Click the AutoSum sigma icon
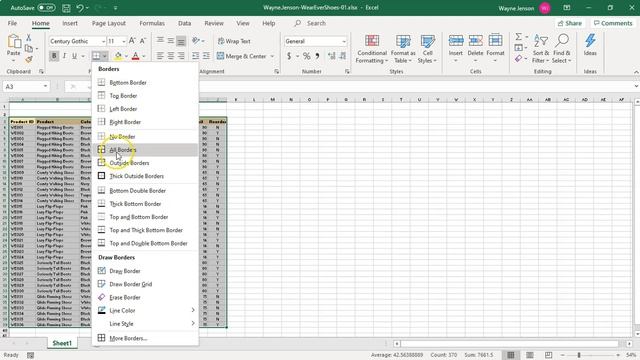This screenshot has width=640, height=360. point(518,37)
